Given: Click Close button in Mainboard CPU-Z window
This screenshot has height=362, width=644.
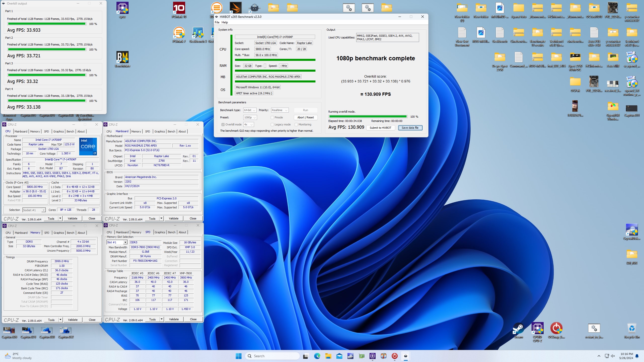Looking at the screenshot, I should (193, 218).
